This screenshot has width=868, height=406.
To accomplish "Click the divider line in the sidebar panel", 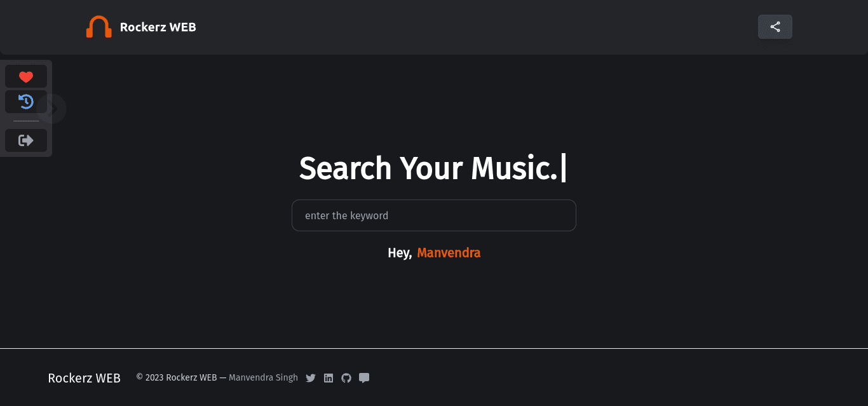I will pos(26,121).
